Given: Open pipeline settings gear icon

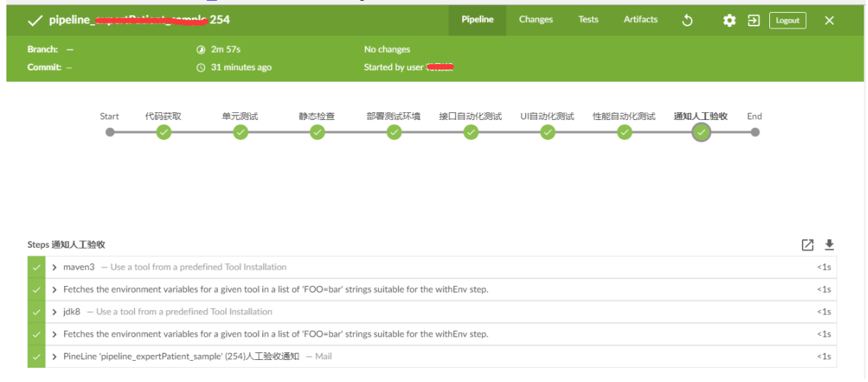Looking at the screenshot, I should point(729,21).
